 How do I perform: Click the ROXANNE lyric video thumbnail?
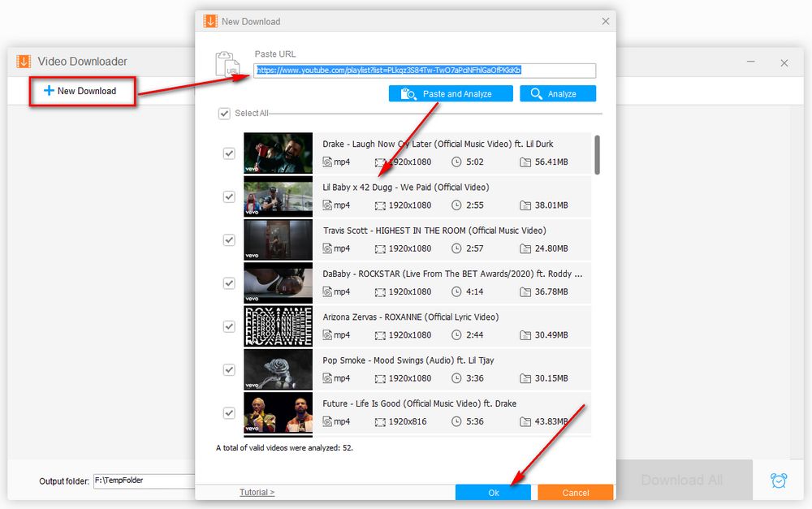(278, 326)
